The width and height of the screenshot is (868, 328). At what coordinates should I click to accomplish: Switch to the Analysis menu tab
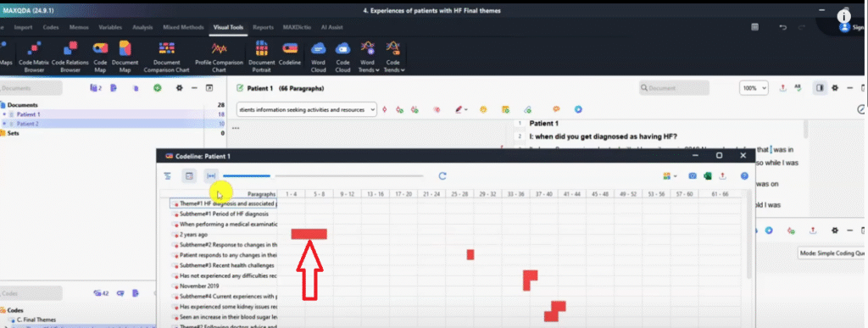coord(142,27)
